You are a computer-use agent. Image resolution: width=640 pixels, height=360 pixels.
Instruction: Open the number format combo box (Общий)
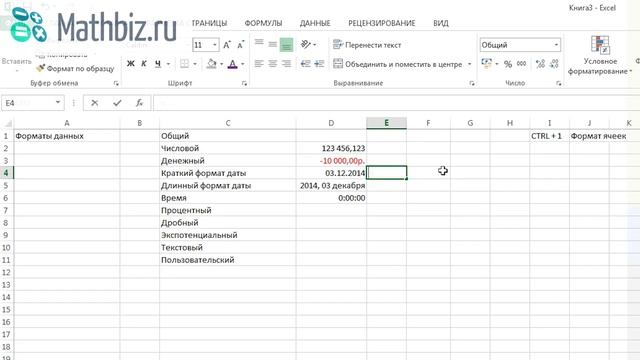(x=520, y=45)
